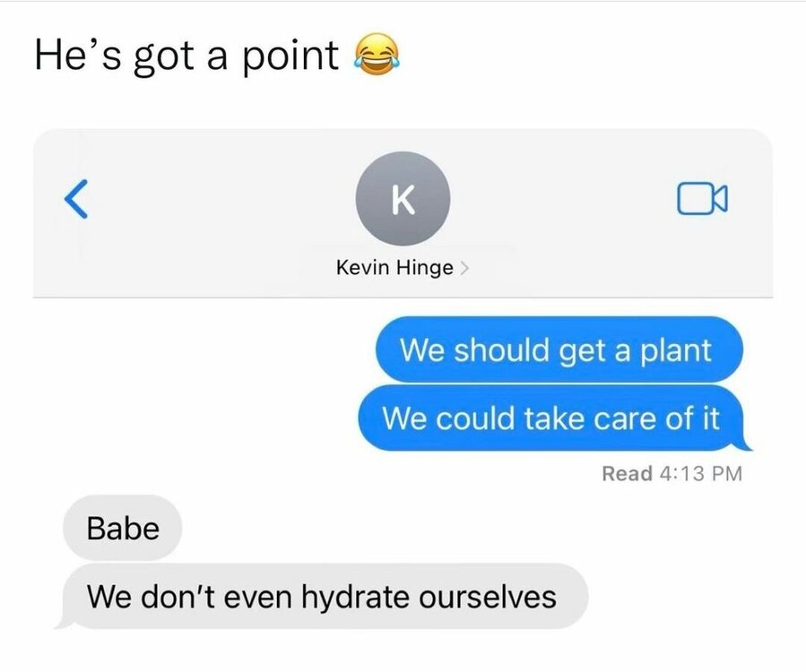The image size is (806, 672).
Task: Click the 4:13 PM timestamp
Action: (x=700, y=473)
